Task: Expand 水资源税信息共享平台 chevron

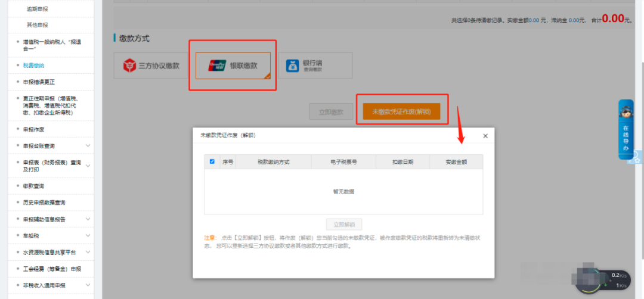Action: click(88, 252)
